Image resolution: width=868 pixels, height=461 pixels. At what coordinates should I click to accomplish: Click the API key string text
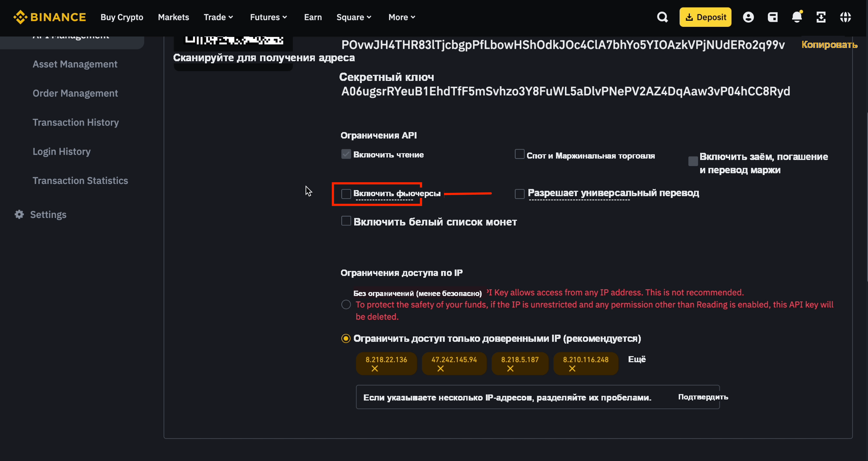pos(563,45)
